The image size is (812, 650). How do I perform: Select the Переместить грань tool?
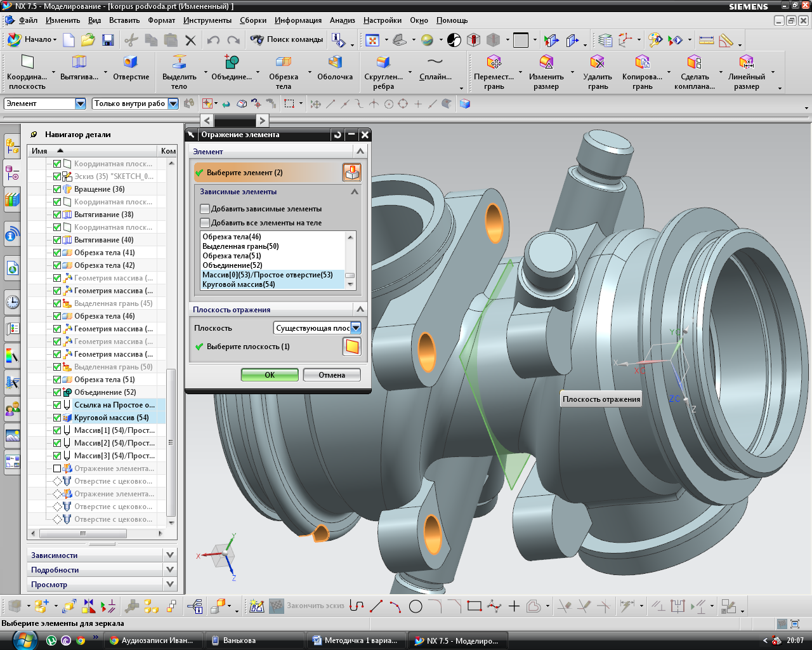[494, 72]
